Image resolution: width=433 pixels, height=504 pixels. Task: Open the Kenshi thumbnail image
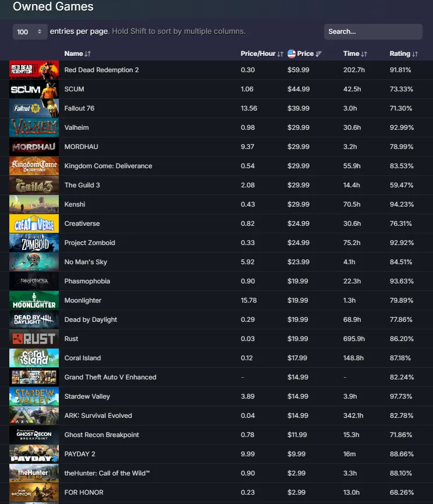click(34, 204)
